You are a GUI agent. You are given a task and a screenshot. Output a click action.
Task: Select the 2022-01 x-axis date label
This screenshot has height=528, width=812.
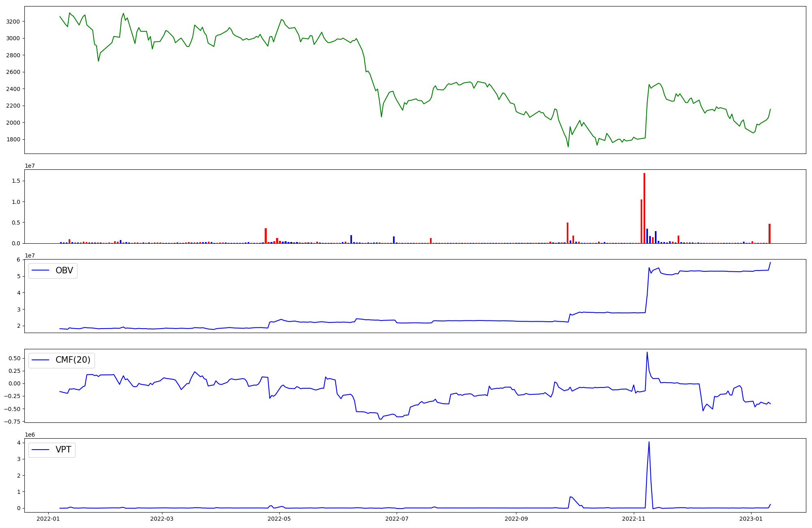click(x=48, y=518)
